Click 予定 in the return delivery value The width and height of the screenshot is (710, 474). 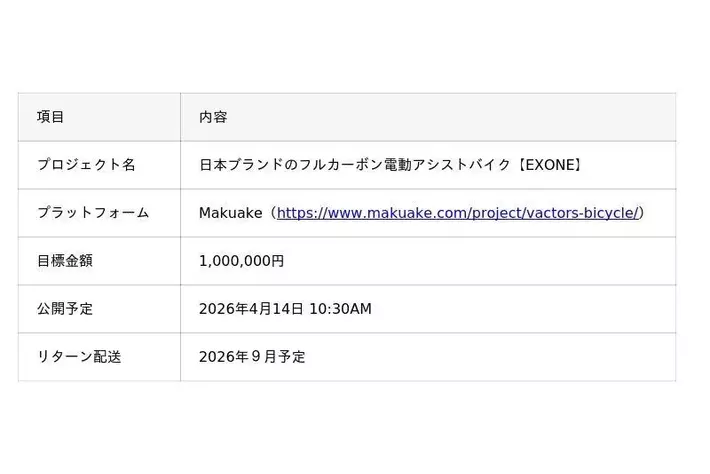click(292, 357)
